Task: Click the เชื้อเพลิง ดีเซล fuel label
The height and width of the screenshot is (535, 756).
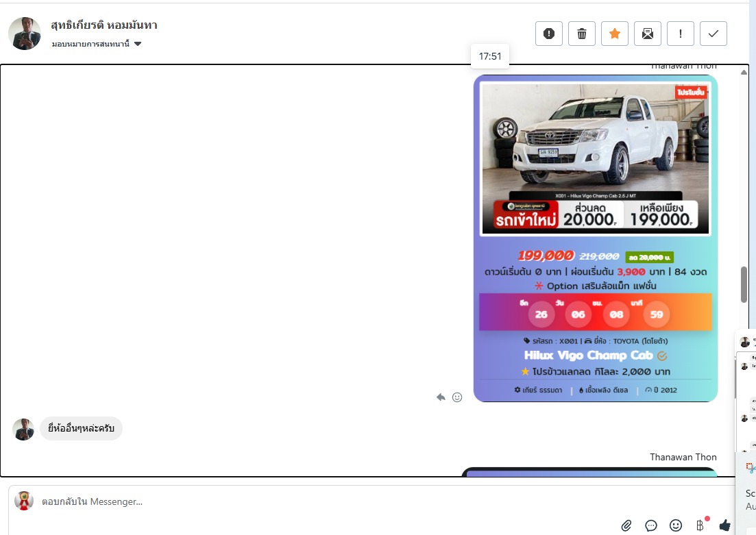Action: (604, 390)
